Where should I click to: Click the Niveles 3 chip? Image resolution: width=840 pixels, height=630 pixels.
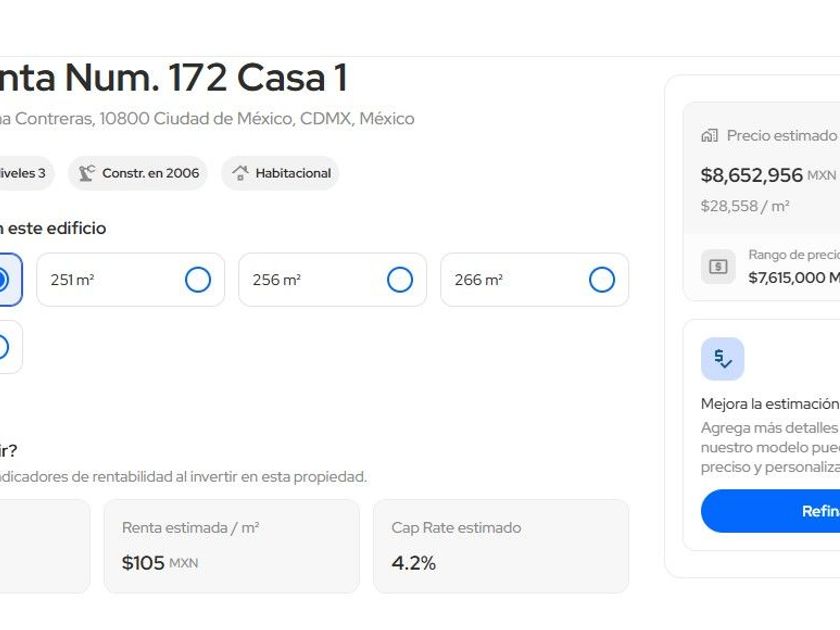(x=24, y=173)
